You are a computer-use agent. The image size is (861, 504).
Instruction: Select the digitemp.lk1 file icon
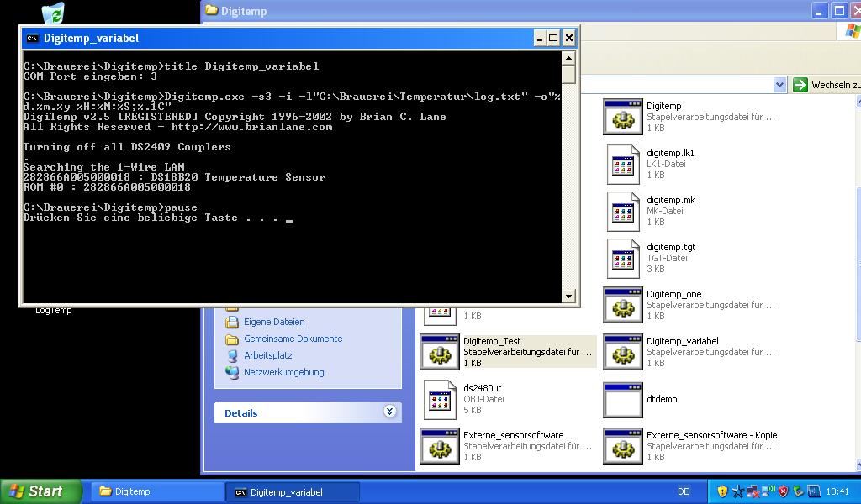point(622,164)
